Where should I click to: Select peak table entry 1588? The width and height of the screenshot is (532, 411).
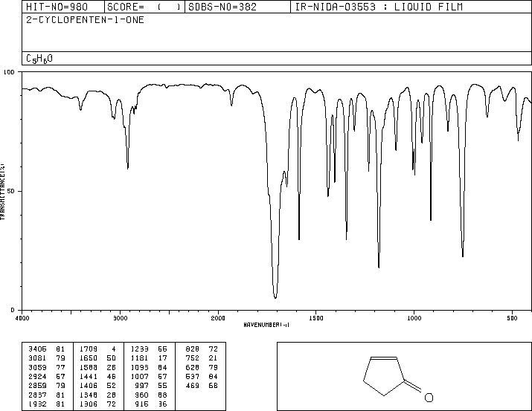[89, 367]
